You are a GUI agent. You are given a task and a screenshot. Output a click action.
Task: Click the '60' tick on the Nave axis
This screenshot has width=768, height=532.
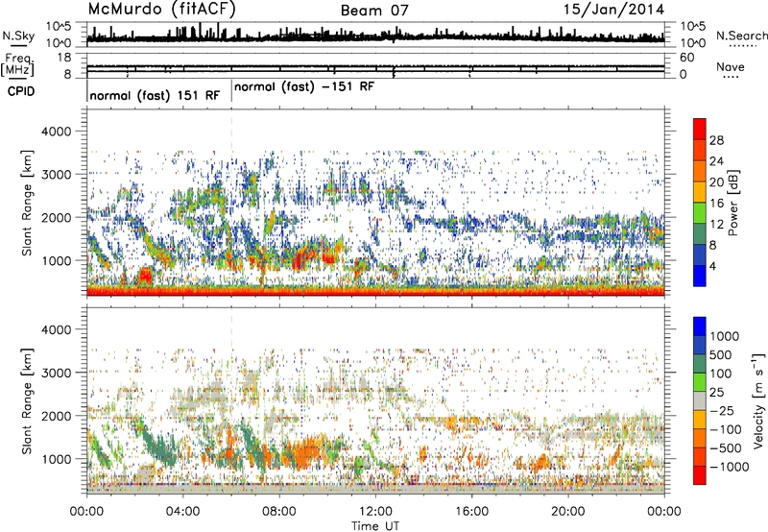click(x=687, y=58)
